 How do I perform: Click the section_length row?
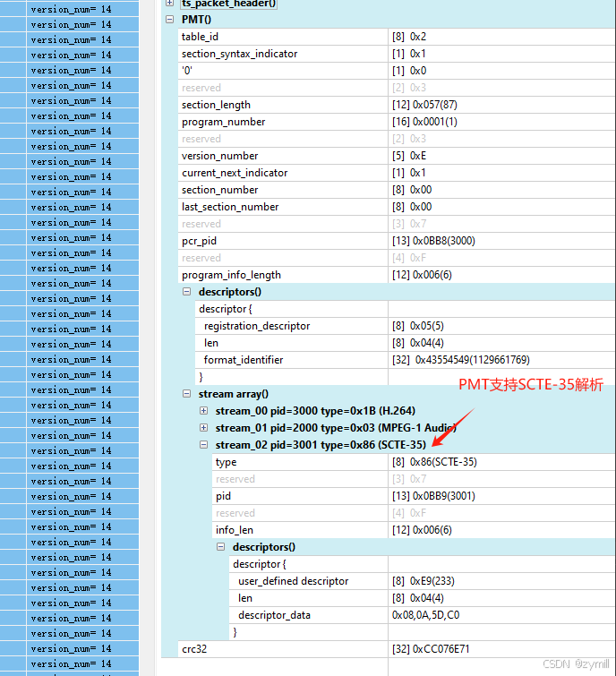[x=396, y=105]
